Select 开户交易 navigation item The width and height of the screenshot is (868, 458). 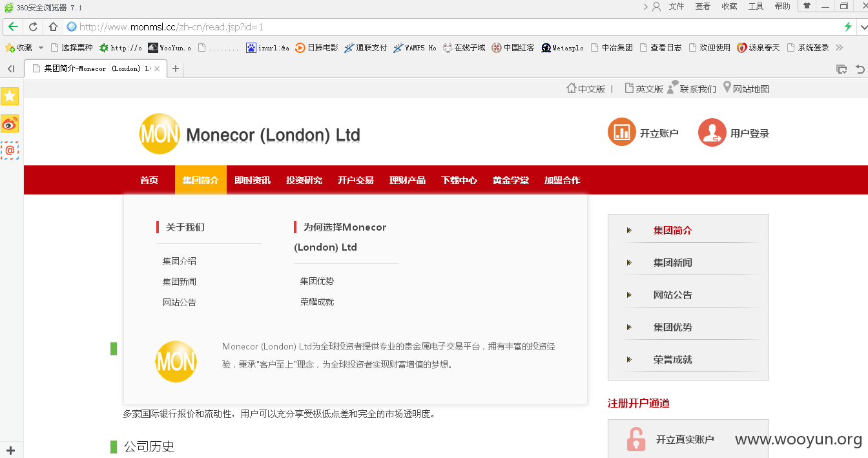coord(356,180)
